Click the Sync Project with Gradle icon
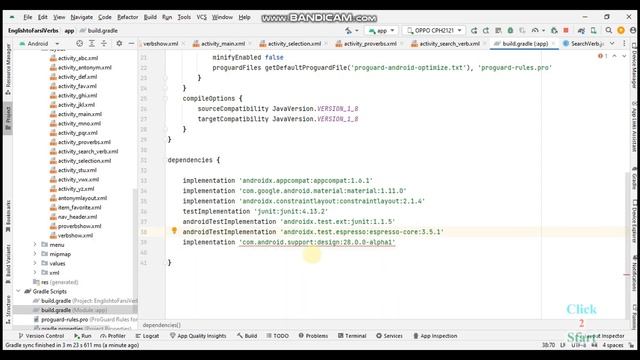 (x=581, y=31)
